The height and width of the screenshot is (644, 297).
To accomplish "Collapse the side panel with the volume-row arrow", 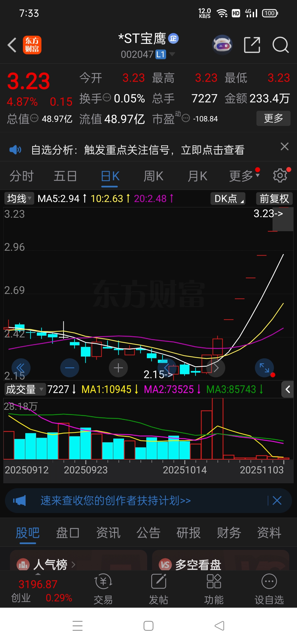I will (x=288, y=389).
